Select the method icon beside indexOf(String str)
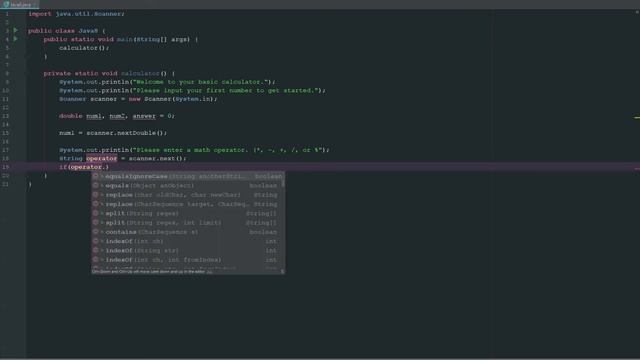 click(x=96, y=251)
